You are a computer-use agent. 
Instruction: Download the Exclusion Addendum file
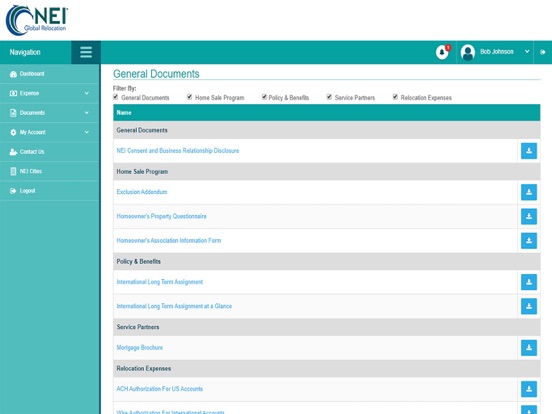point(529,192)
